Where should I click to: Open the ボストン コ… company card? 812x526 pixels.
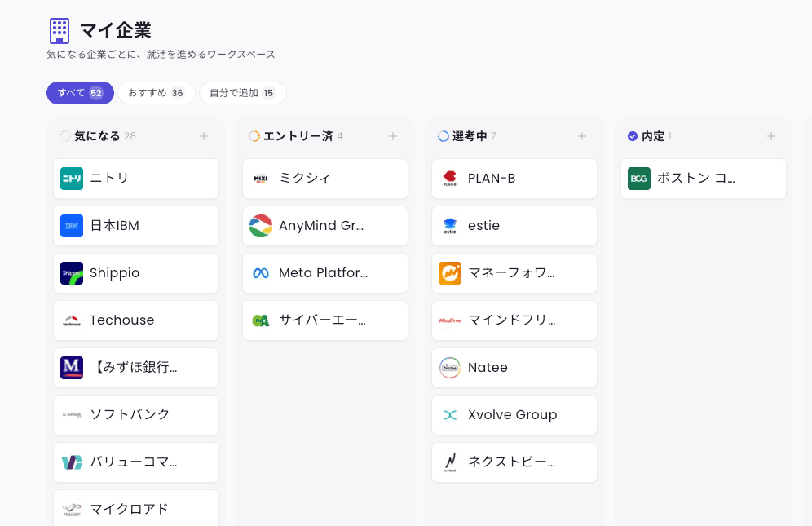coord(704,179)
